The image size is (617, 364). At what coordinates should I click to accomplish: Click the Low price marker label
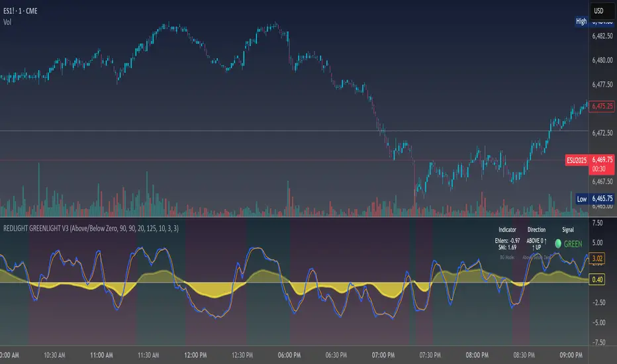582,199
